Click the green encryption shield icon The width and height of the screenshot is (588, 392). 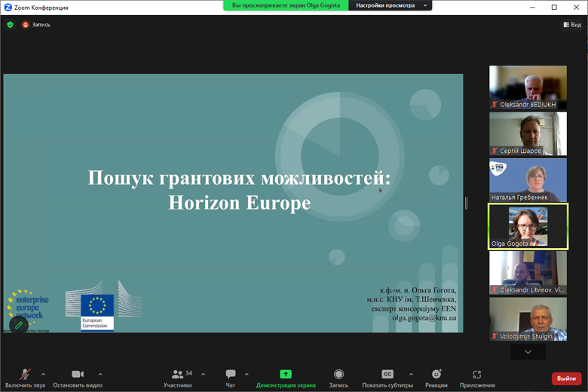10,24
